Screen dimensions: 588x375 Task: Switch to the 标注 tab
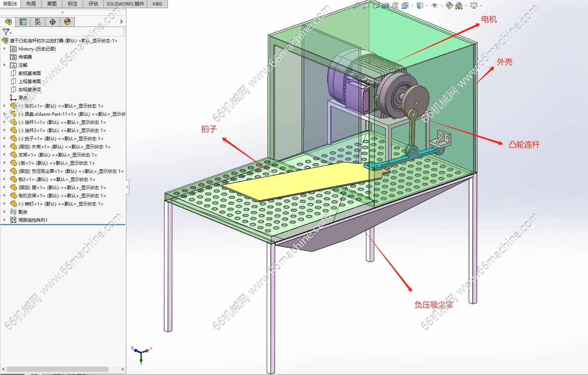pyautogui.click(x=73, y=4)
